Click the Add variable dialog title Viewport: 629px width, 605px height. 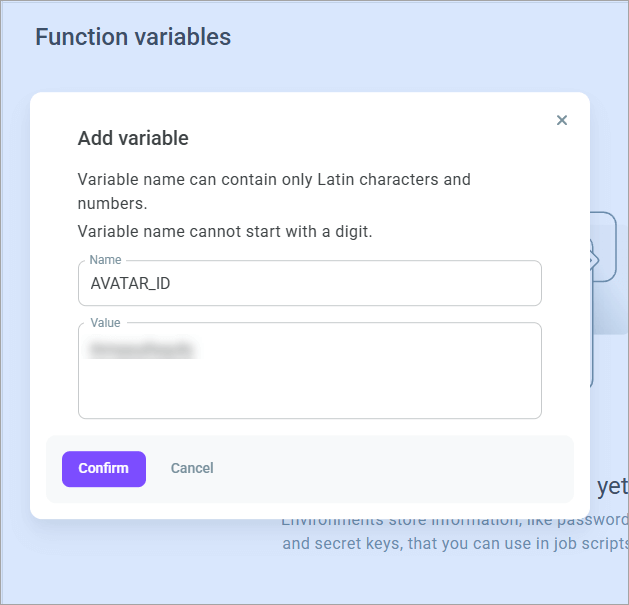click(133, 138)
